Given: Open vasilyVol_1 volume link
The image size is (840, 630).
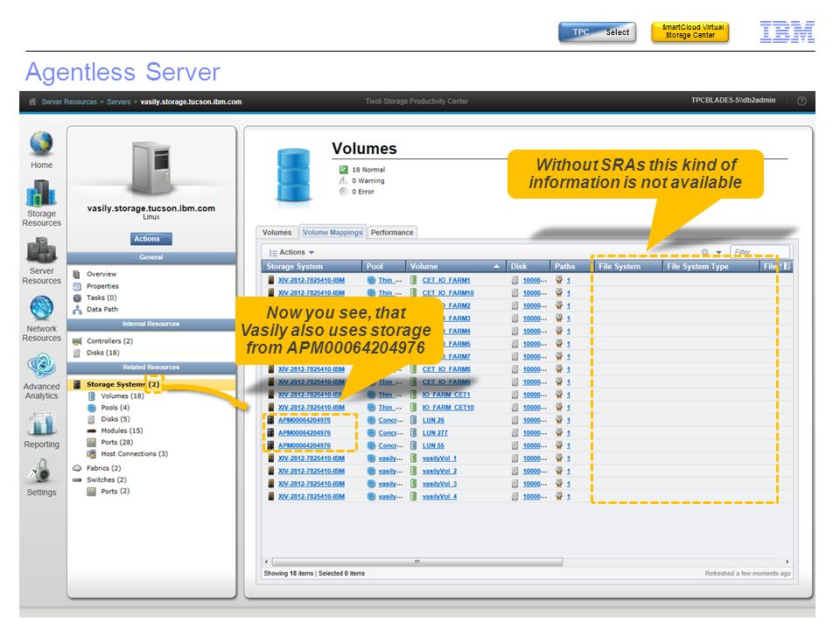Looking at the screenshot, I should pyautogui.click(x=439, y=458).
